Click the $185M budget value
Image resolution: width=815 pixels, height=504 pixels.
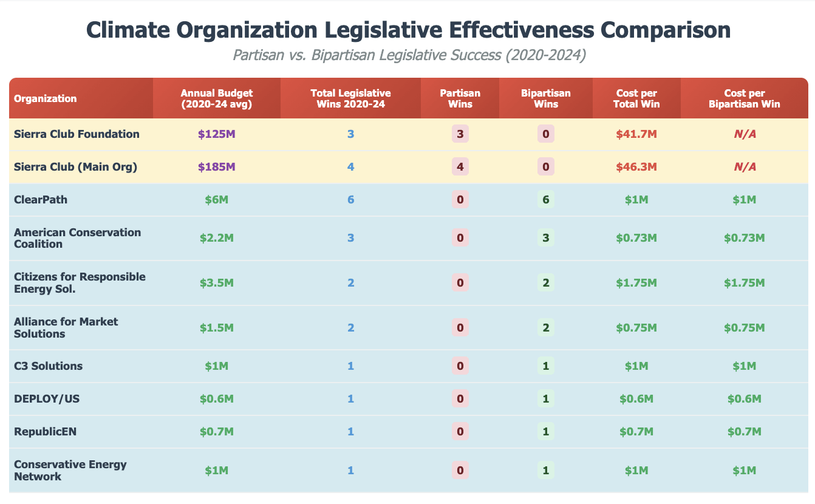[x=217, y=167]
